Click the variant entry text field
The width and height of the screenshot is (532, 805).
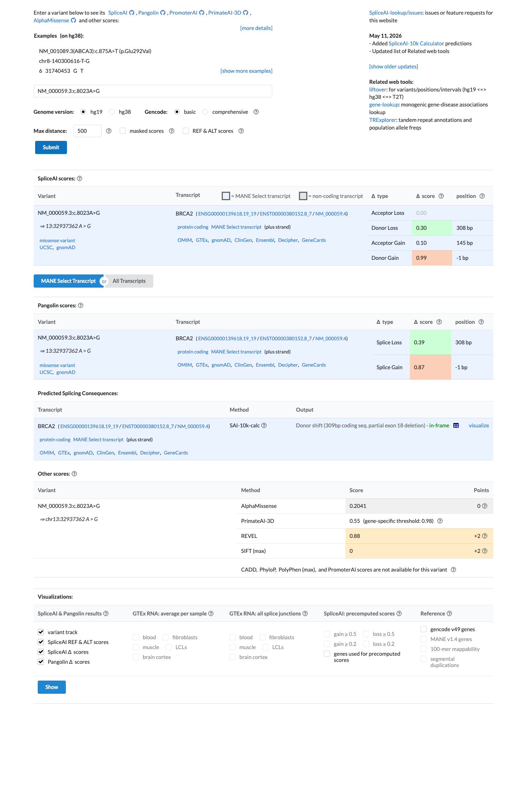pos(153,91)
